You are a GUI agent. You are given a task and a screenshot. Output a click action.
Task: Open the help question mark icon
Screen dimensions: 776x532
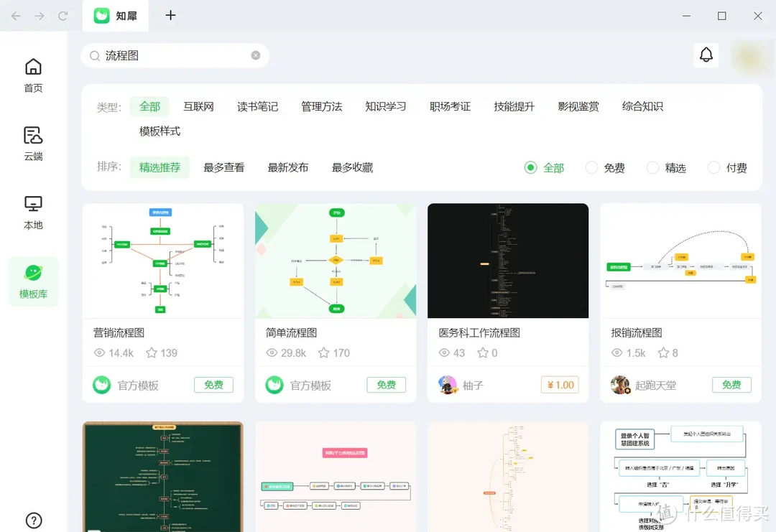tap(34, 520)
